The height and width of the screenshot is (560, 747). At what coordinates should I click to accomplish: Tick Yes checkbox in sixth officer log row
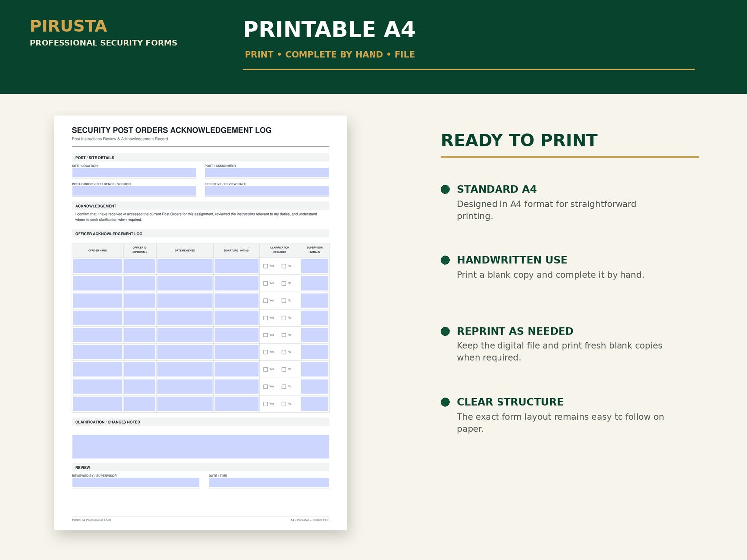(x=266, y=352)
